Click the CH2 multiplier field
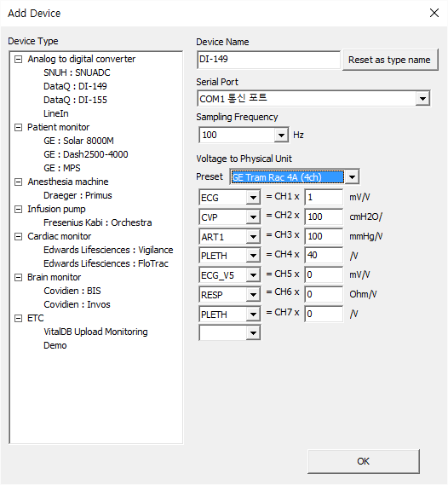448x485 pixels. [324, 217]
